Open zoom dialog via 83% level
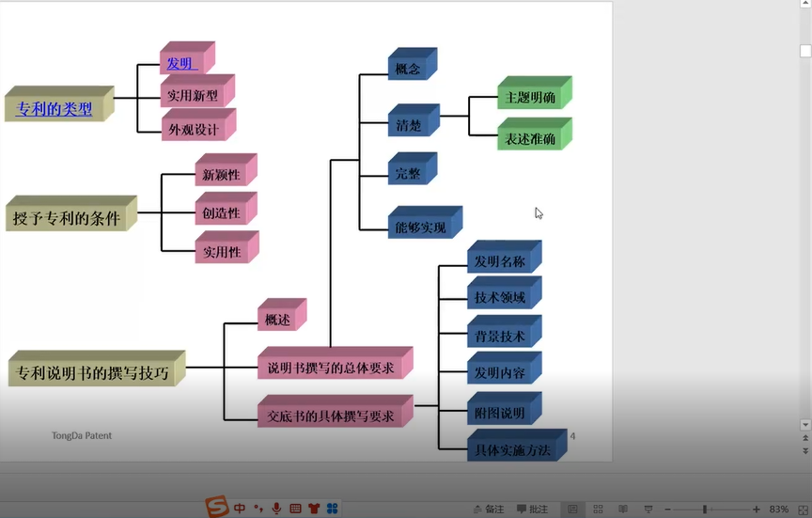Viewport: 812px width, 518px height. (x=779, y=510)
